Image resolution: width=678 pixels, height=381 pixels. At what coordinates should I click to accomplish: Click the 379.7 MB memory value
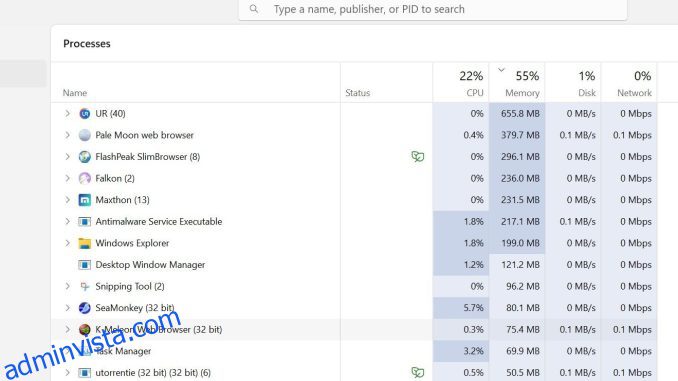pyautogui.click(x=520, y=135)
